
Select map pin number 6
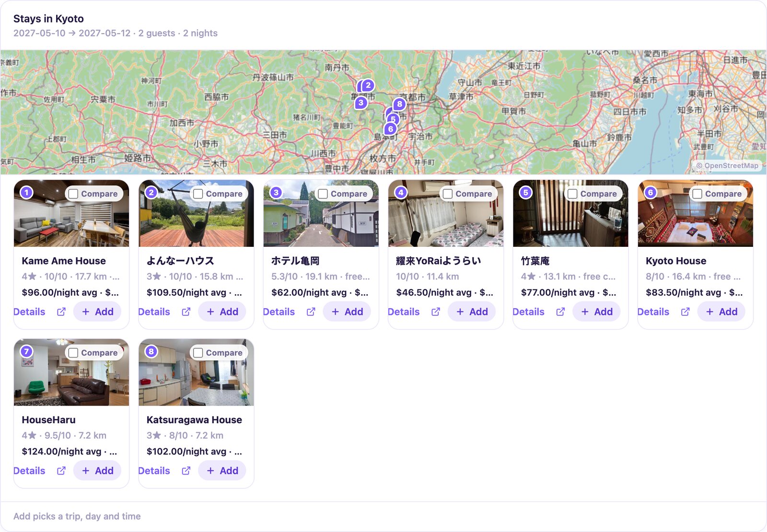pyautogui.click(x=391, y=129)
